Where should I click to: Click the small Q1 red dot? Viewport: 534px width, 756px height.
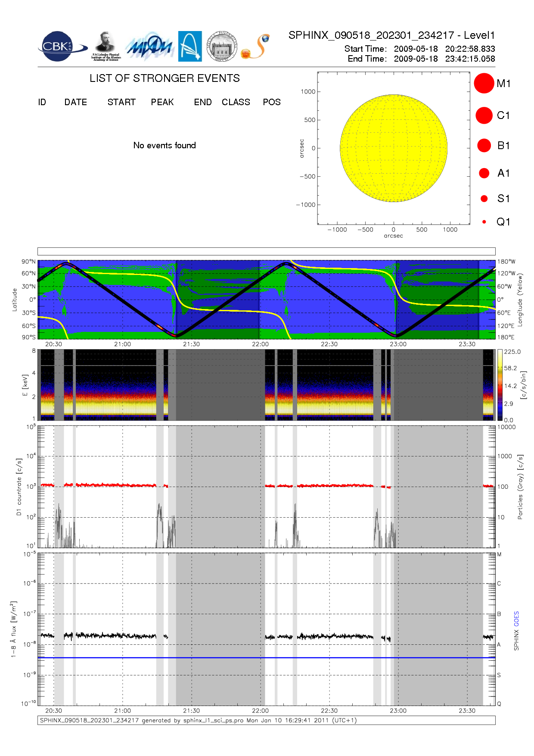(x=484, y=222)
